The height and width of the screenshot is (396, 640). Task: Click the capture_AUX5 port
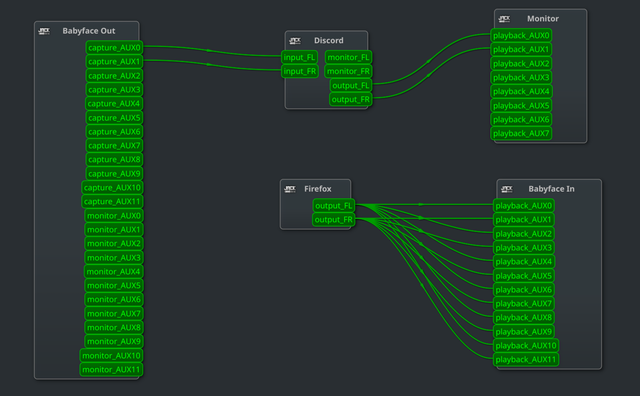[114, 118]
